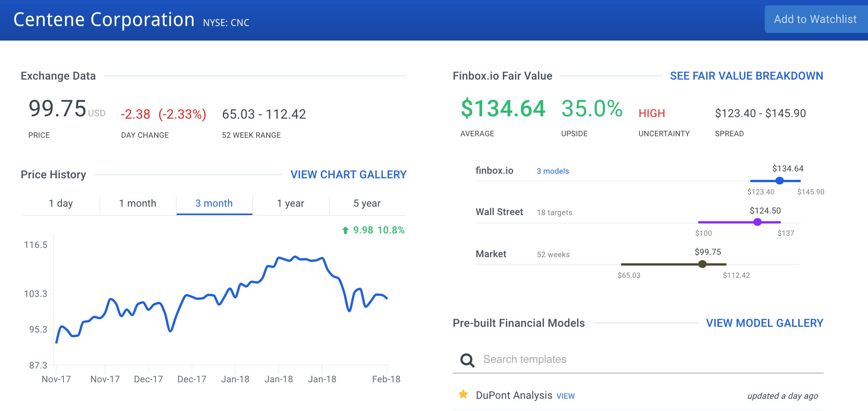Image resolution: width=868 pixels, height=411 pixels.
Task: Switch to 1 month price tab
Action: point(138,204)
